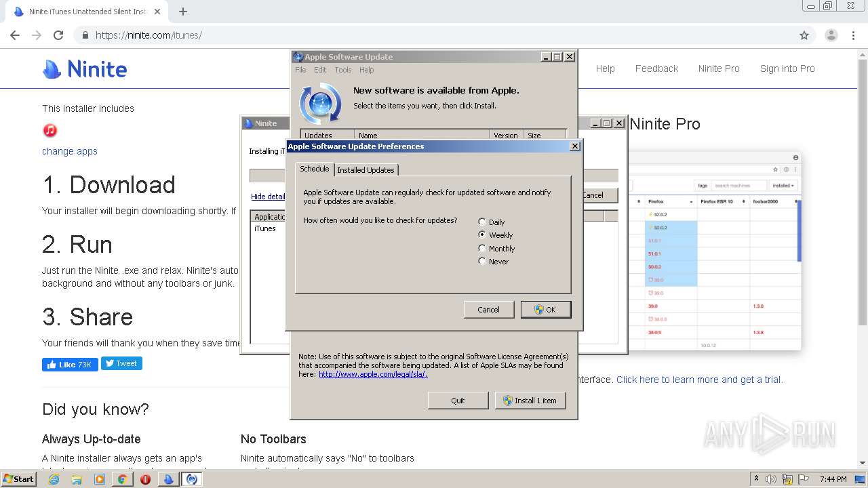Click the Facebook Like 73K button
Viewport: 868px width, 488px height.
tap(70, 364)
